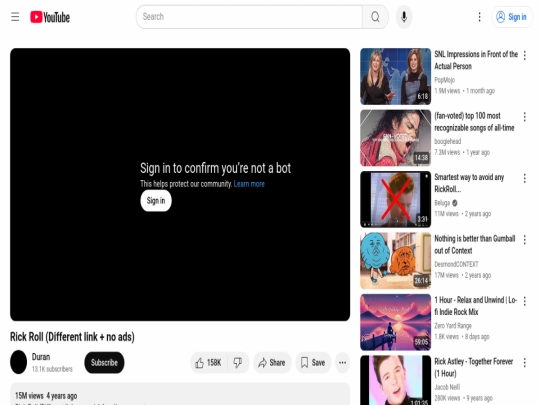Open the header settings three-dot menu

(x=479, y=17)
